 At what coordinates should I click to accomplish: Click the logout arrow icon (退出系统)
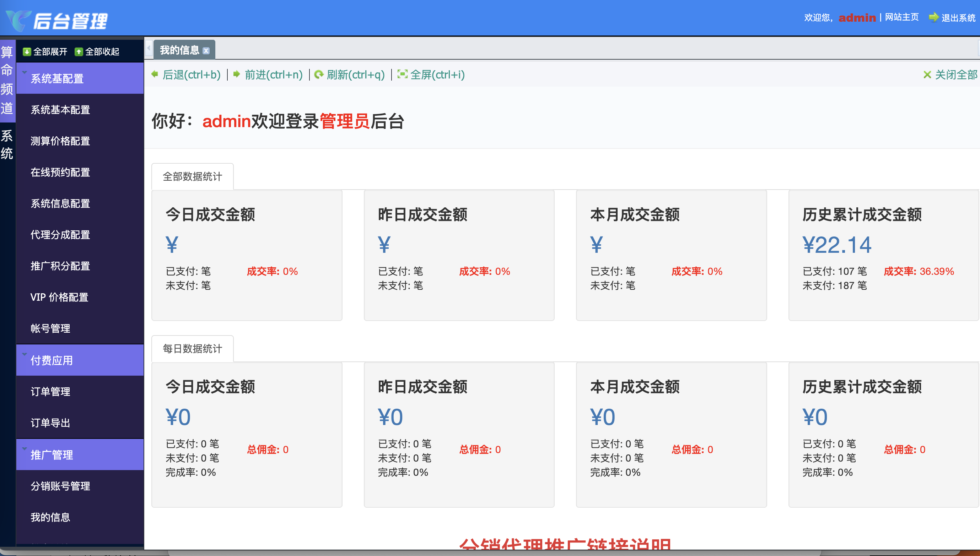(933, 17)
